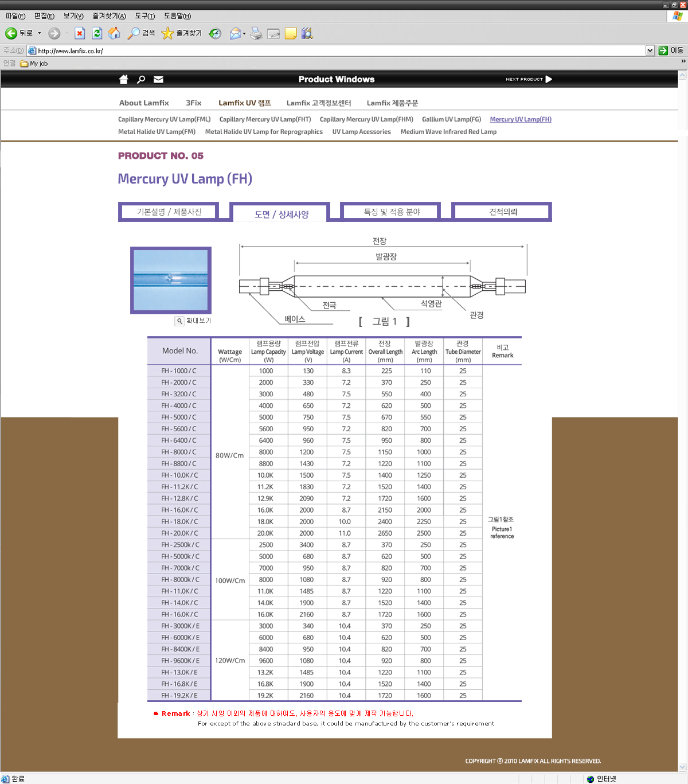Expand the address bar dropdown arrow
The height and width of the screenshot is (784, 688).
coord(650,50)
